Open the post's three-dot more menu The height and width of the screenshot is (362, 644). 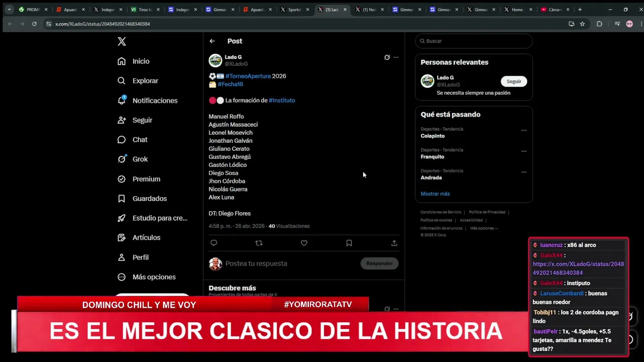pyautogui.click(x=396, y=57)
